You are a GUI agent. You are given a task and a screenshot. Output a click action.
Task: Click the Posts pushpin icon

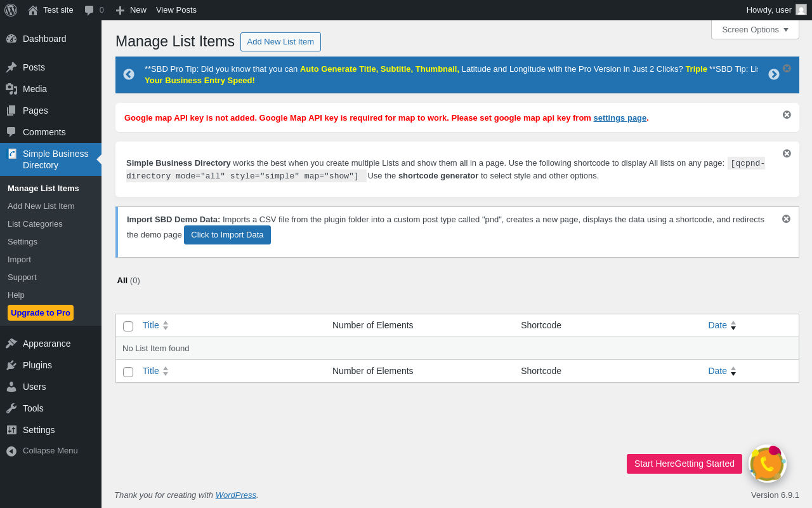point(11,67)
